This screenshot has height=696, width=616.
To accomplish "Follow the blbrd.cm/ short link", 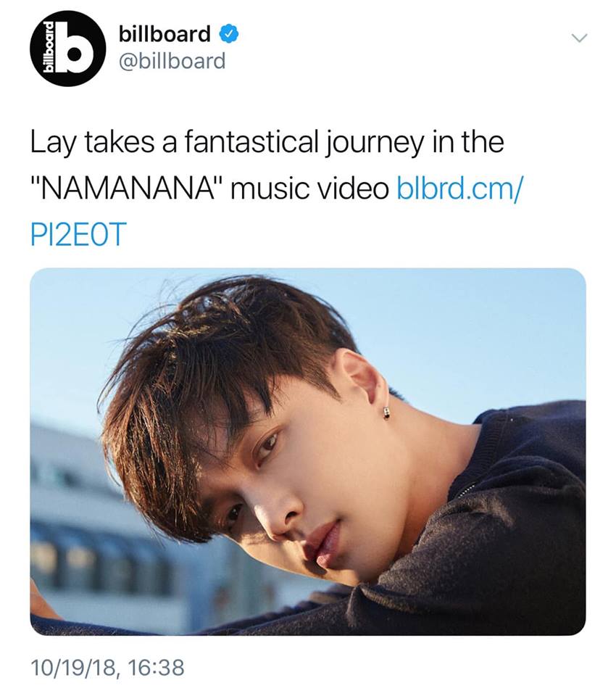I will coord(459,188).
